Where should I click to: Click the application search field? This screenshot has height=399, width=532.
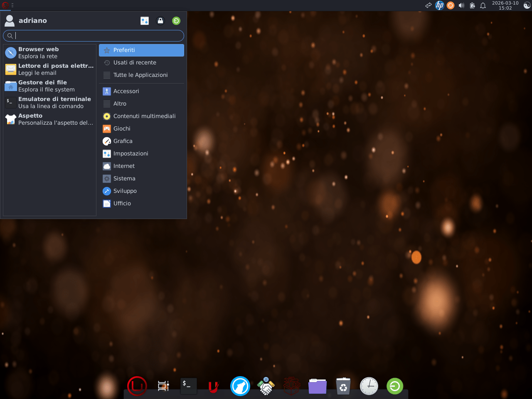[96, 36]
